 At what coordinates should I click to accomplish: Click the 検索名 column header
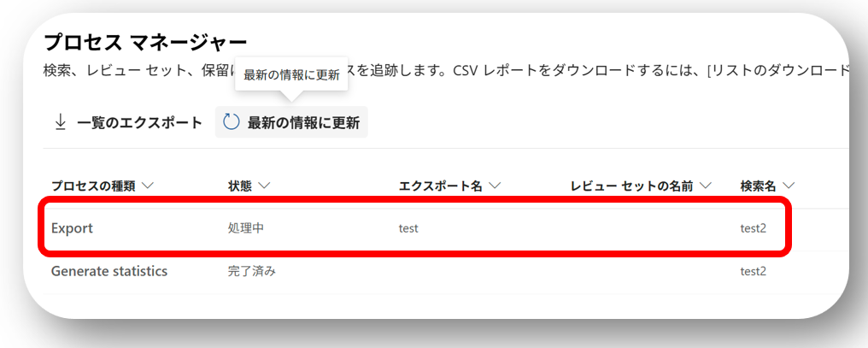758,186
